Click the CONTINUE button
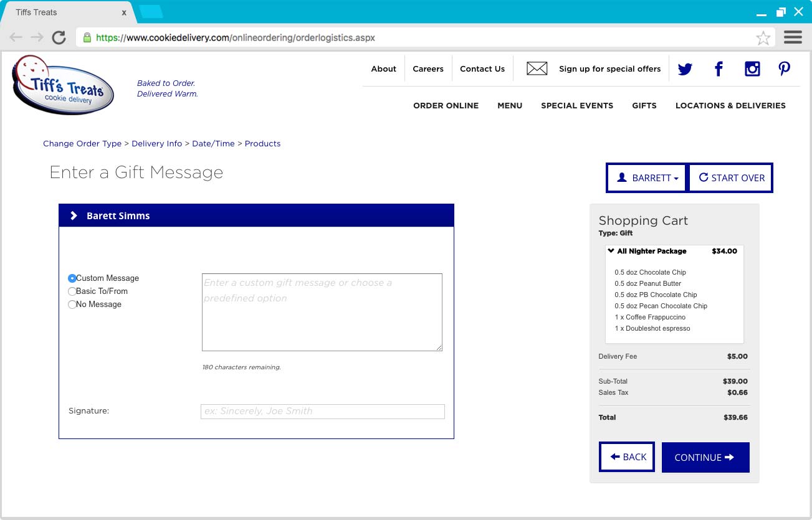This screenshot has width=812, height=520. [x=705, y=458]
